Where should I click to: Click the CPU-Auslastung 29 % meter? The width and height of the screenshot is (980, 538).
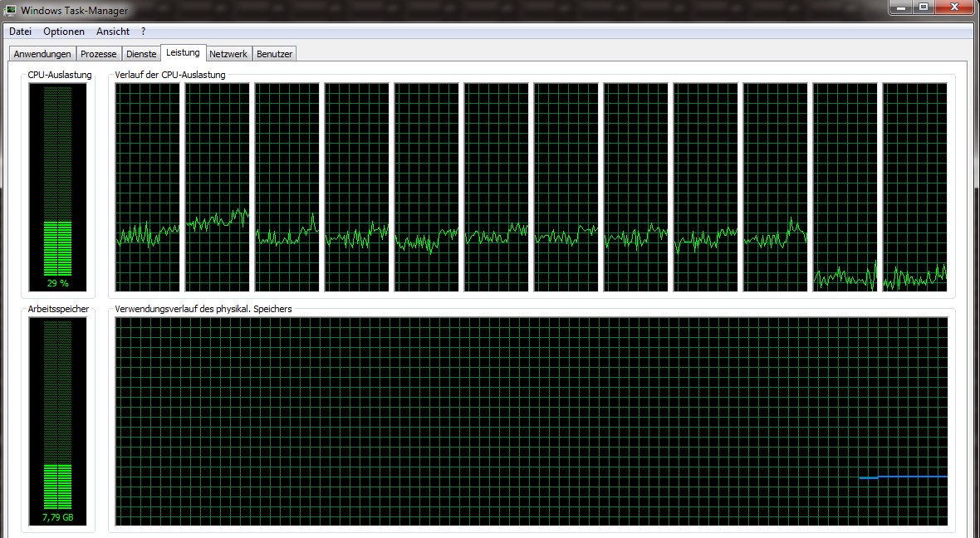[x=57, y=188]
